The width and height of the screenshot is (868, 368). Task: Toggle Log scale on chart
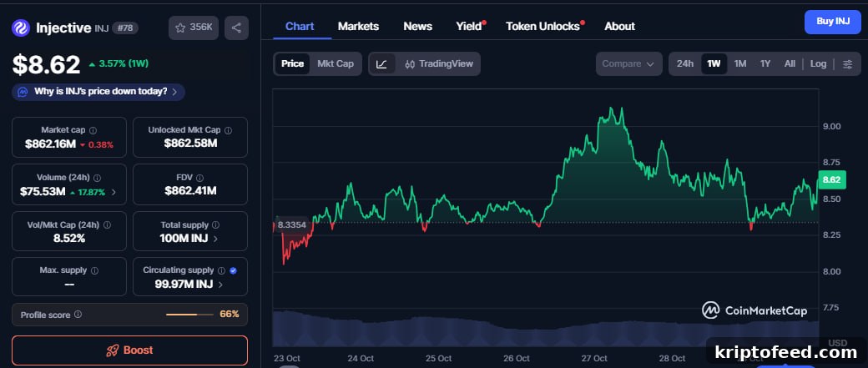[818, 63]
